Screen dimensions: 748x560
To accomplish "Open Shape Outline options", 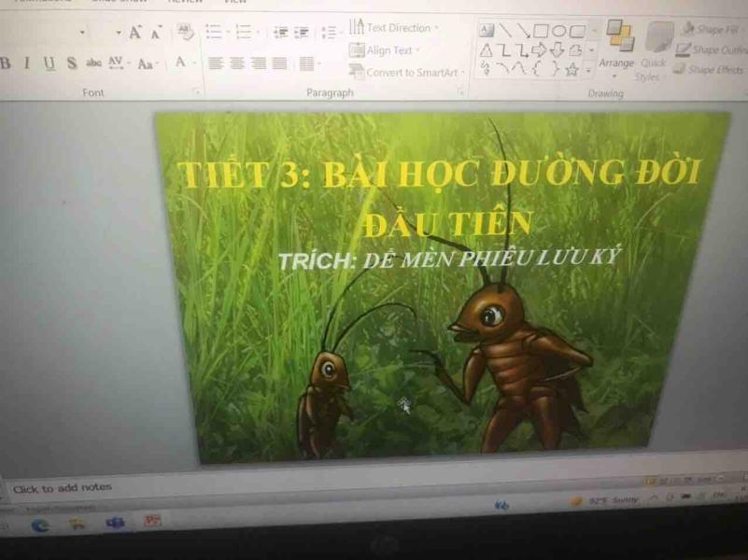I will coord(711,49).
